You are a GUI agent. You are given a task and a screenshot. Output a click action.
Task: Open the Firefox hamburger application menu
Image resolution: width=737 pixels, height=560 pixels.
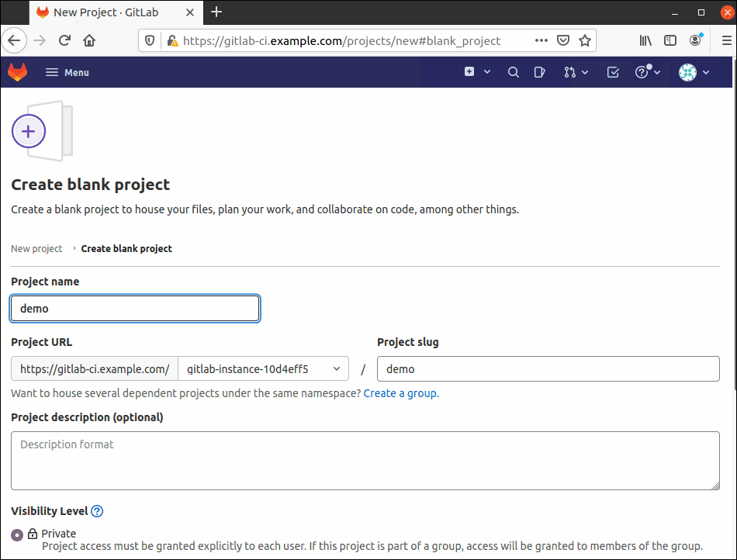726,41
